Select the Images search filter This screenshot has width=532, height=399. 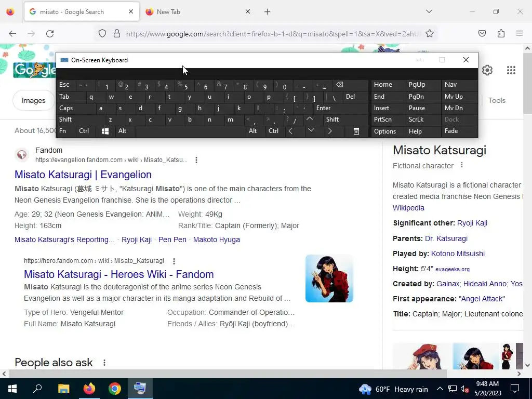tap(33, 100)
